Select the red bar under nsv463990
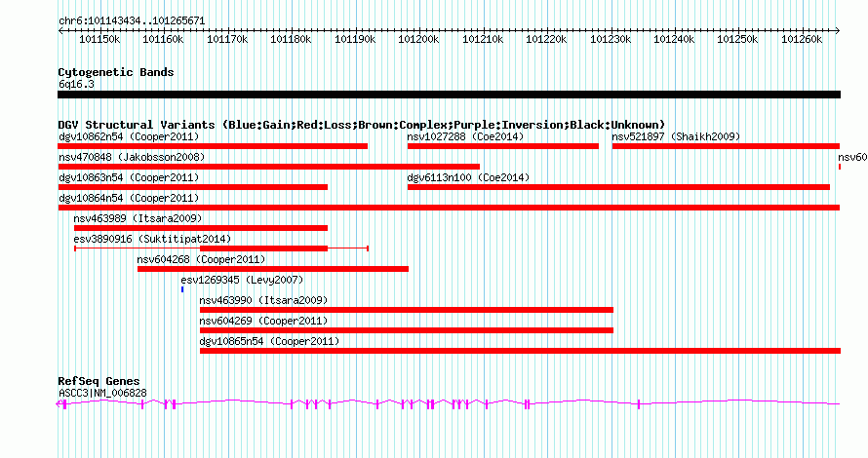 407,310
